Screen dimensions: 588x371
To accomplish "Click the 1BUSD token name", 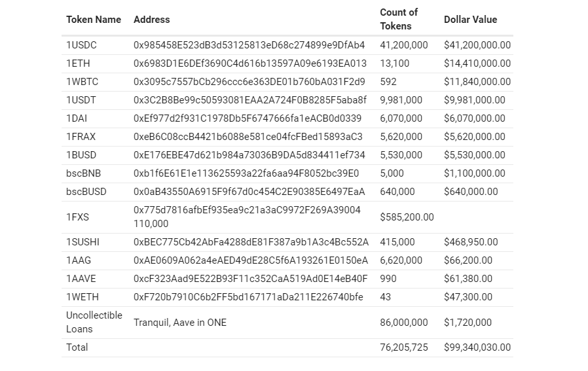I will click(x=81, y=155).
